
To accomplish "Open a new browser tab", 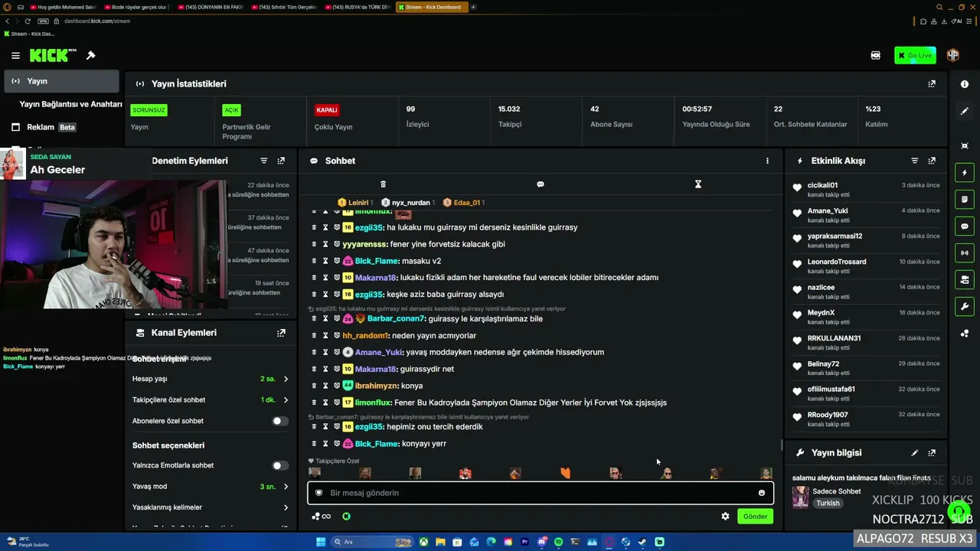I will click(473, 7).
